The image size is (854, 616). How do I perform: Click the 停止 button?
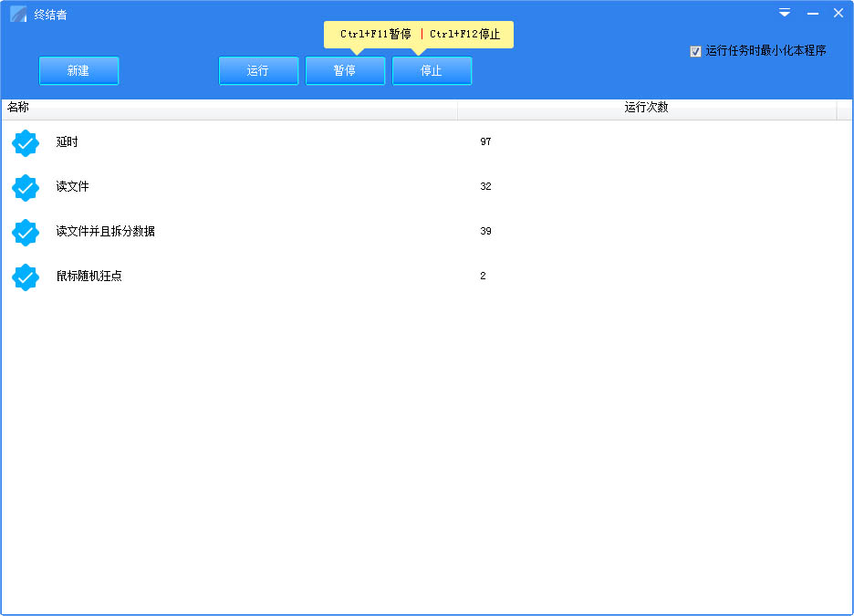tap(432, 71)
